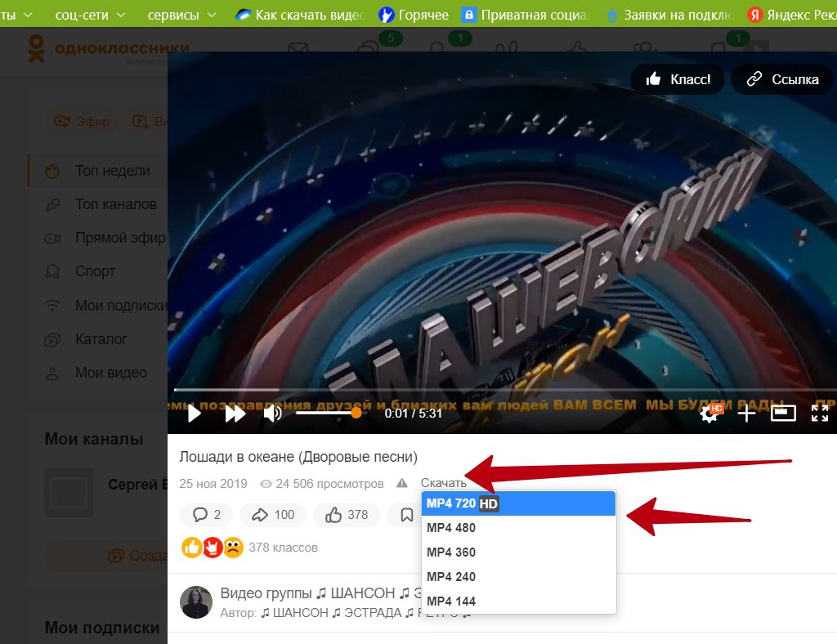Open Сергей channel thumbnail
Image resolution: width=837 pixels, height=644 pixels.
(69, 493)
